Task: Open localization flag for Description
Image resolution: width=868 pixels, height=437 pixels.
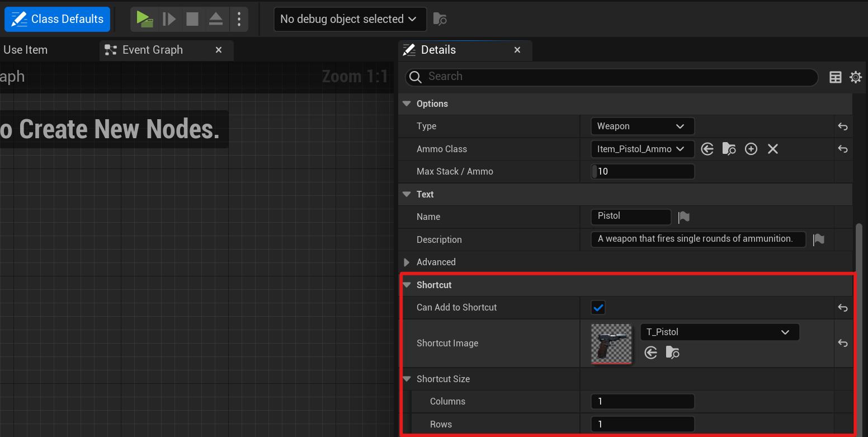Action: pyautogui.click(x=818, y=239)
